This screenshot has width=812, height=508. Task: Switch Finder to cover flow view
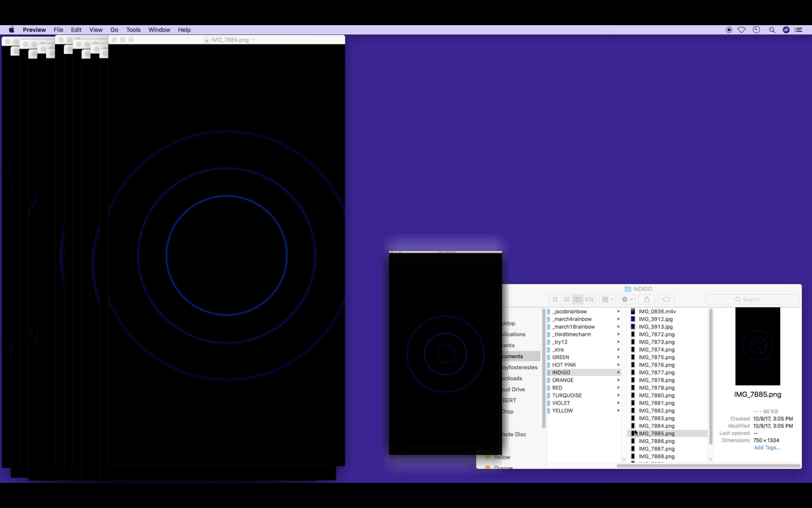pos(589,299)
